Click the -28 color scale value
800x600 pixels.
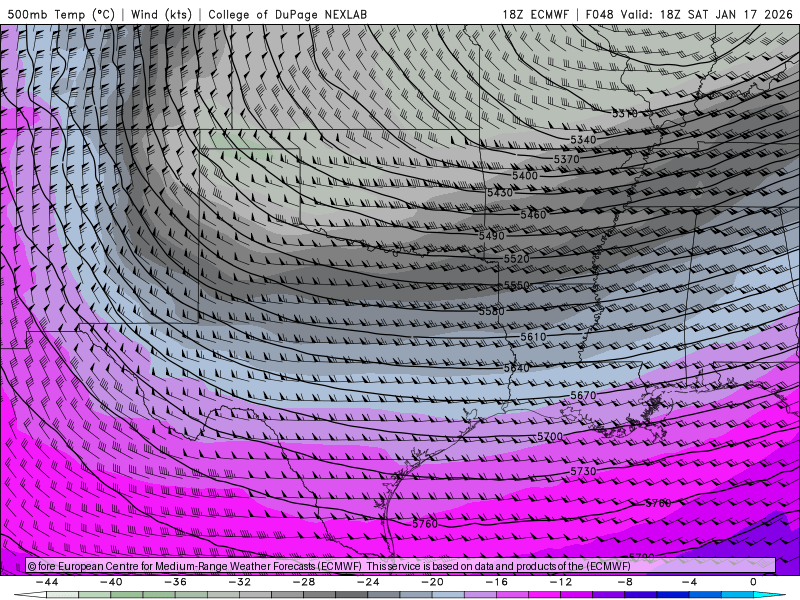[x=304, y=582]
